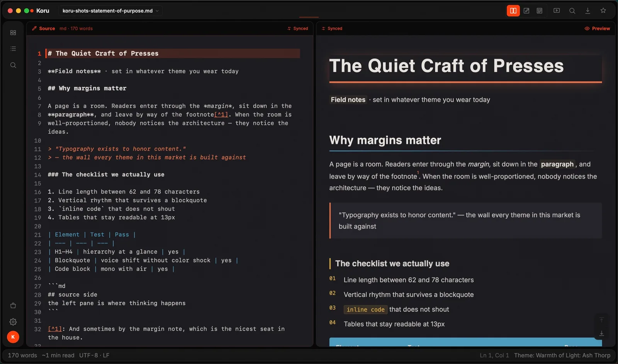Image resolution: width=618 pixels, height=364 pixels.
Task: Jump preview to bottom with arrow
Action: coord(601,333)
